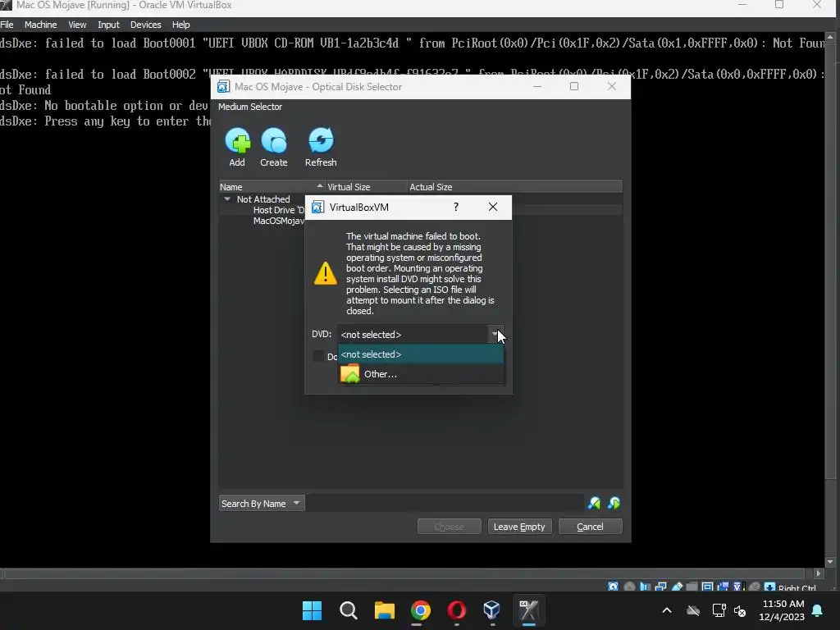Select the MacOSMojave disk image row
This screenshot has width=840, height=630.
[x=279, y=221]
